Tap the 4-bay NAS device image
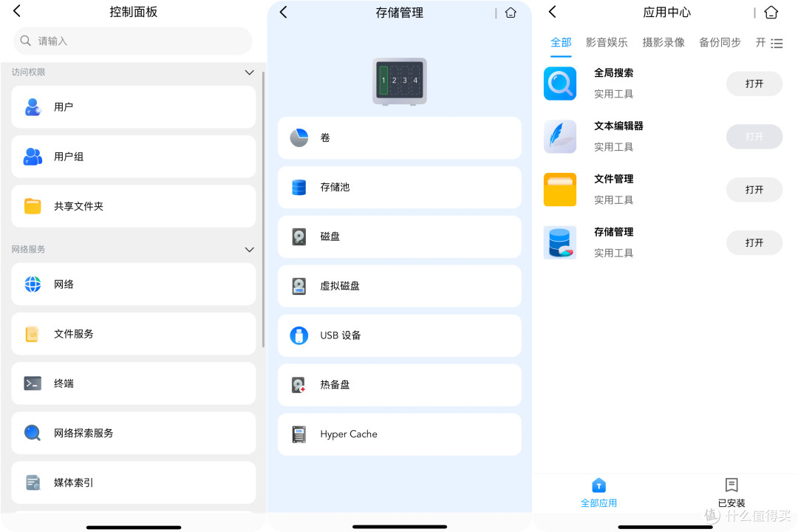Image resolution: width=798 pixels, height=532 pixels. pos(400,81)
